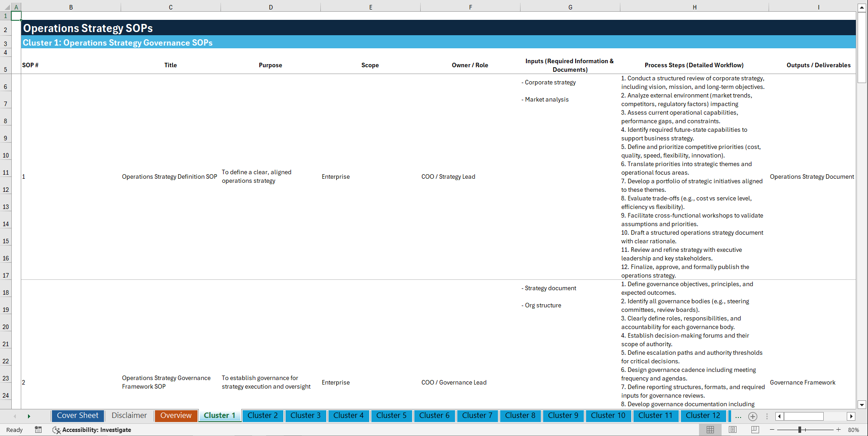This screenshot has width=868, height=436.
Task: Click the 80% zoom level
Action: (853, 430)
